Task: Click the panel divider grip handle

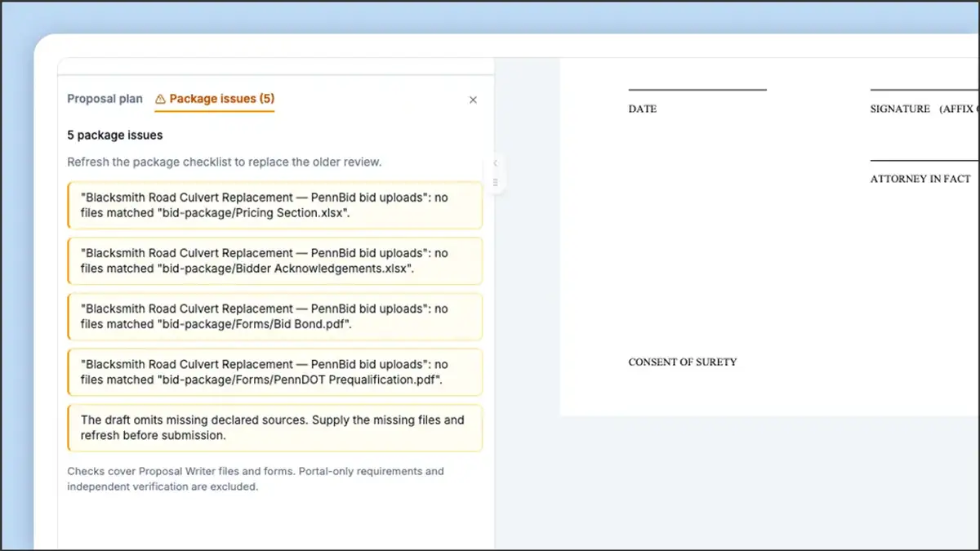Action: coord(495,182)
